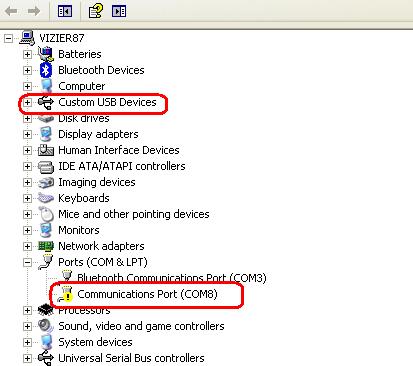Select Bluetooth Communications Port (COM3)

pyautogui.click(x=172, y=278)
